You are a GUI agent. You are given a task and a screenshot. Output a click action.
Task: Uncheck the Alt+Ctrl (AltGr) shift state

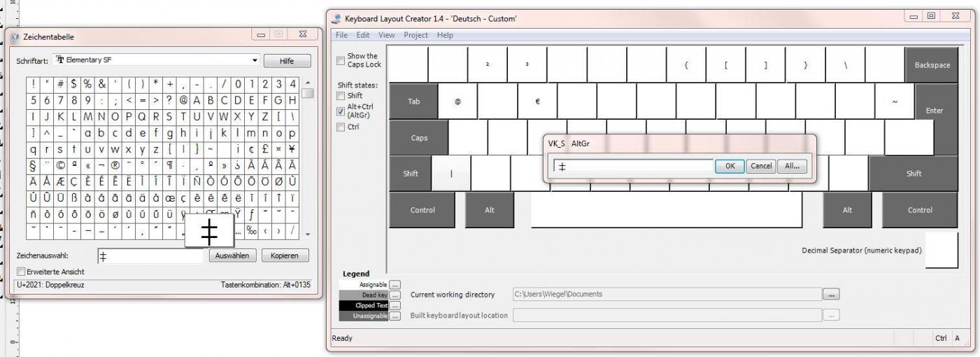(x=341, y=111)
